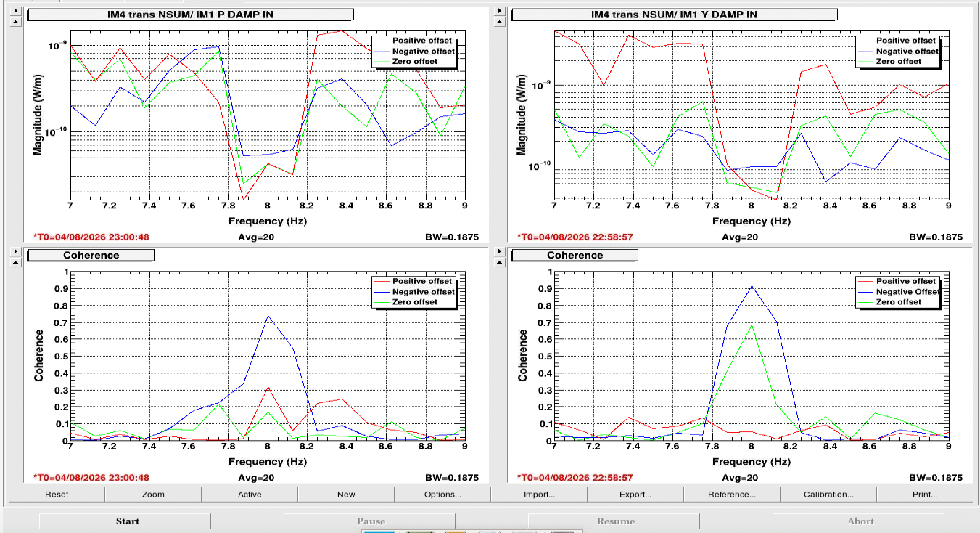Click up-arrow button beside Y DAMP IN plot

click(x=499, y=22)
